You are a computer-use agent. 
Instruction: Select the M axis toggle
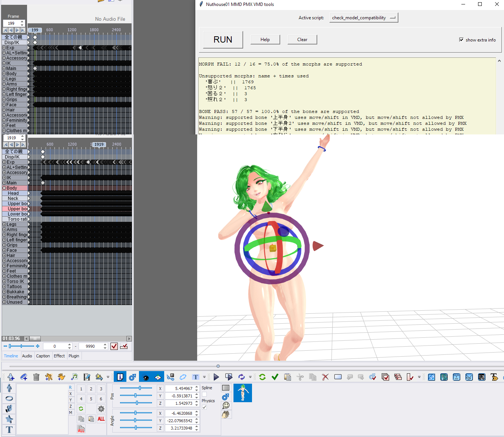point(70,413)
